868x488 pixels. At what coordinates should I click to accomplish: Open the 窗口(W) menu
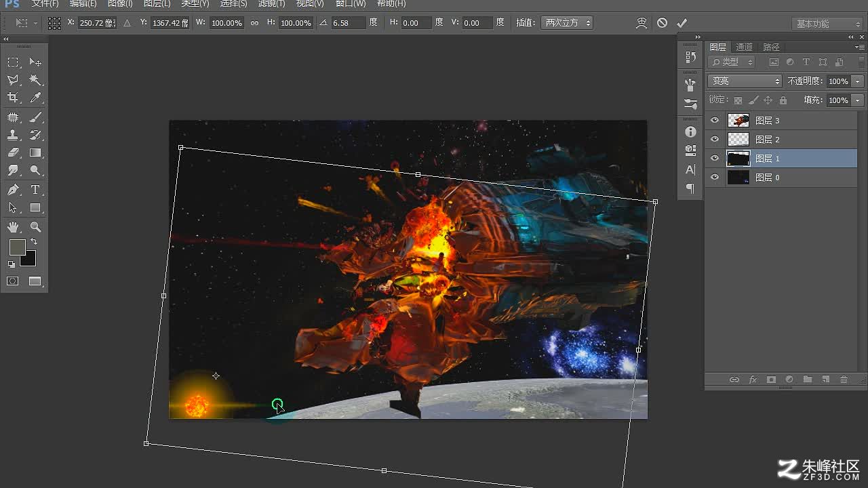coord(351,4)
